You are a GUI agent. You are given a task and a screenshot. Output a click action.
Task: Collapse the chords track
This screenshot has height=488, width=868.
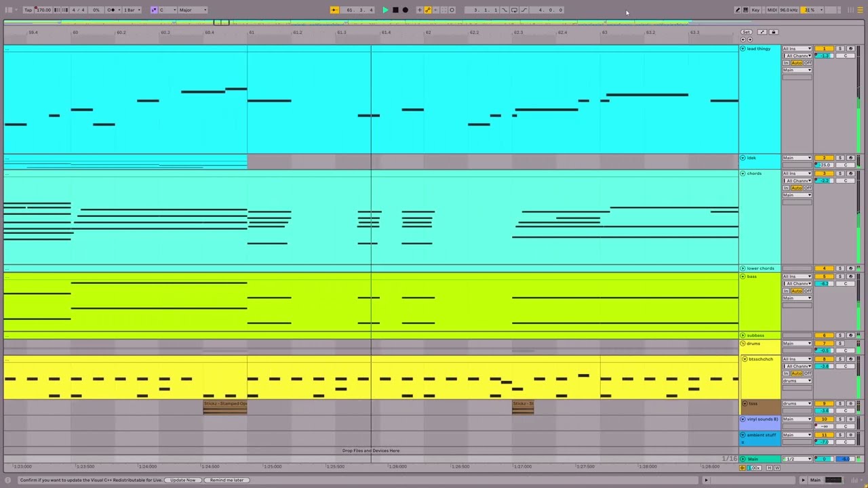click(743, 174)
